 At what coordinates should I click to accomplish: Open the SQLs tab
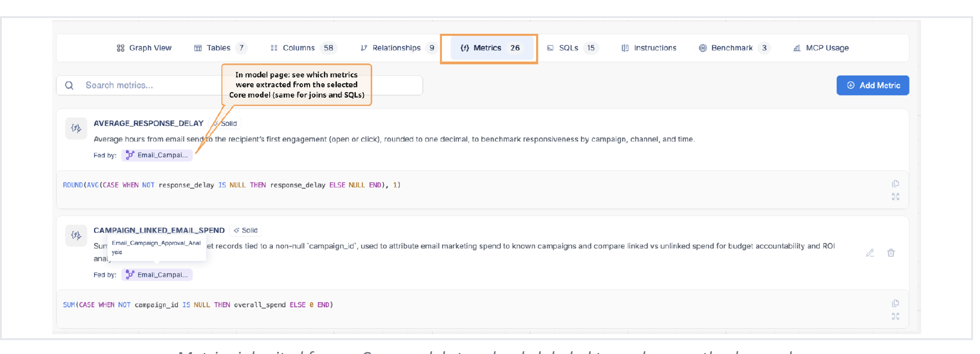coord(573,48)
